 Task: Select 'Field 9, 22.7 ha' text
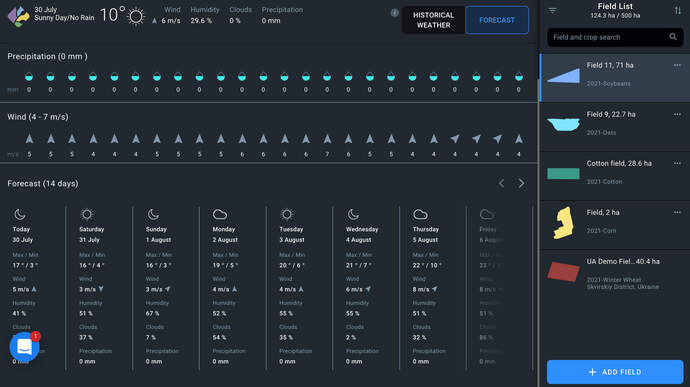click(x=611, y=114)
